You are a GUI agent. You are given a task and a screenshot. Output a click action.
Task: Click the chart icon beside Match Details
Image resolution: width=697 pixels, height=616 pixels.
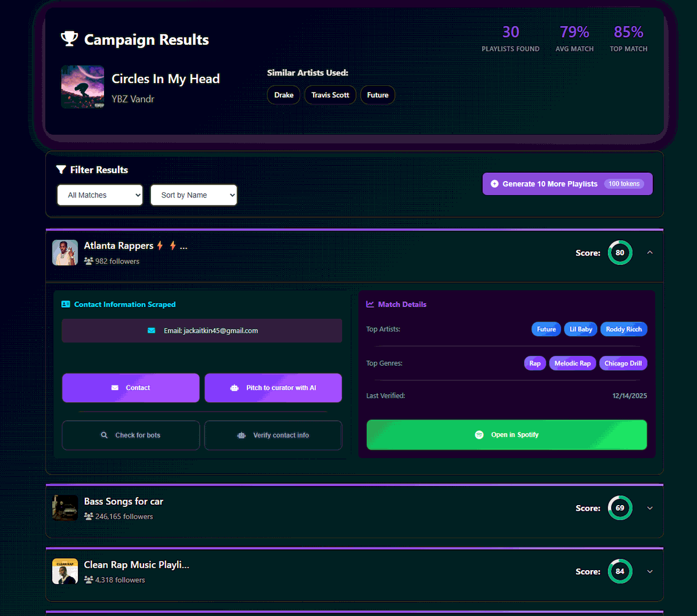[x=370, y=304]
